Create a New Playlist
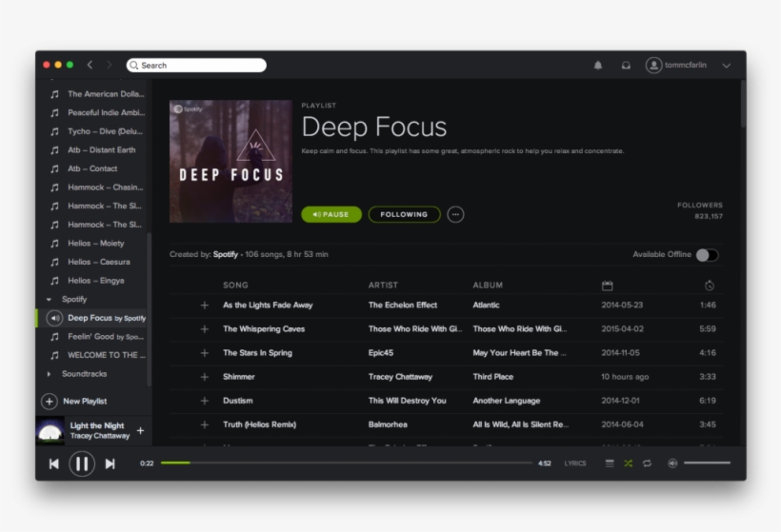This screenshot has width=781, height=532. 74,401
